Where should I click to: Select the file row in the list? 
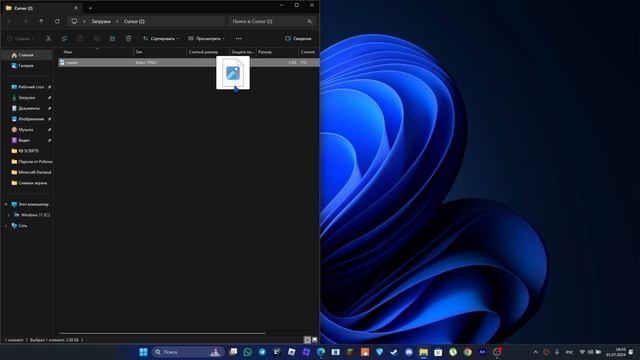pos(189,62)
